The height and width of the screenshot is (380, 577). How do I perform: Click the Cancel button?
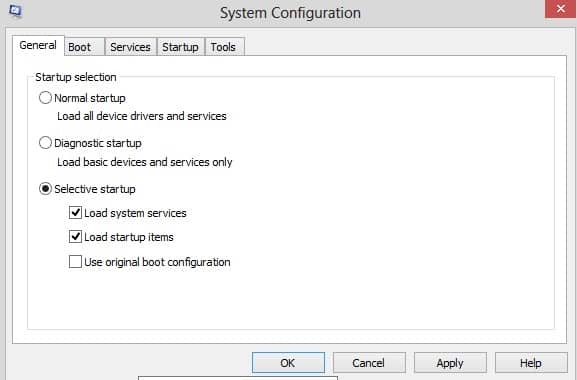pos(369,363)
